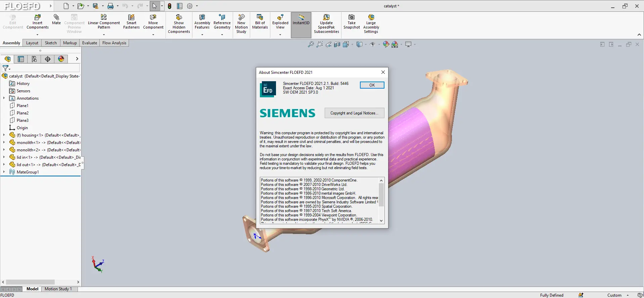This screenshot has width=644, height=298.
Task: Select the Mate tool
Action: pos(56,19)
